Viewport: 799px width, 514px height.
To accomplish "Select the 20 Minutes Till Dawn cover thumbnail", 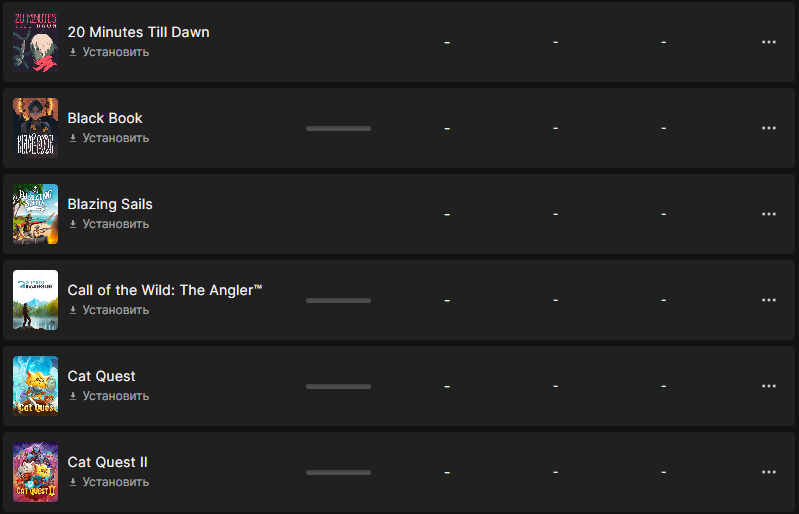I will coord(35,42).
